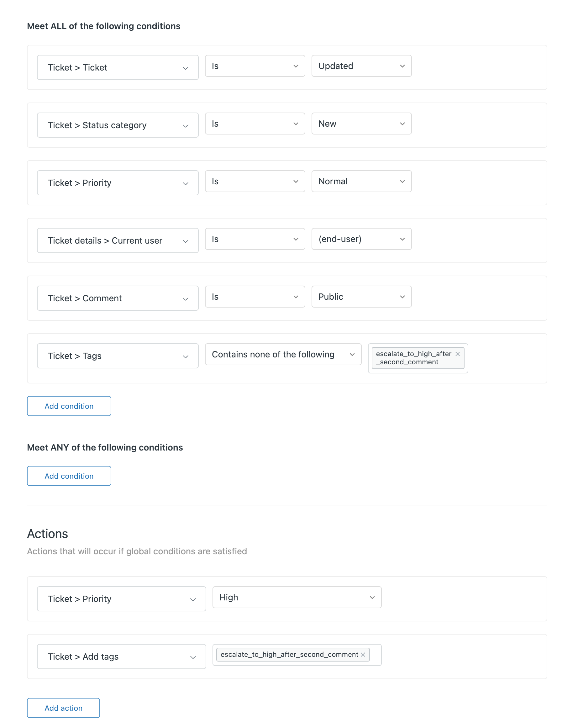Change the Normal priority value dropdown
Image resolution: width=583 pixels, height=728 pixels.
(x=361, y=181)
